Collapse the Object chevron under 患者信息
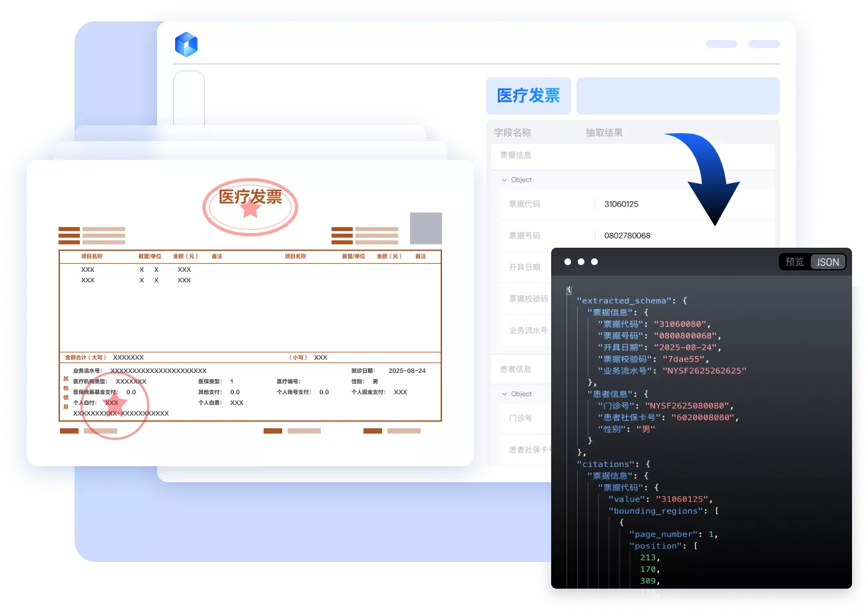Viewport: 868px width, 610px height. click(504, 394)
